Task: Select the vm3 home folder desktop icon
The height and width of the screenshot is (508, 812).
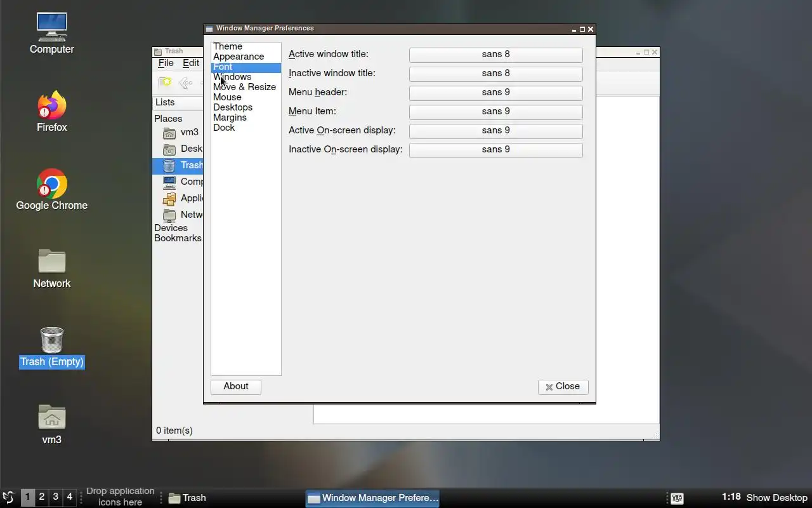Action: (51, 425)
